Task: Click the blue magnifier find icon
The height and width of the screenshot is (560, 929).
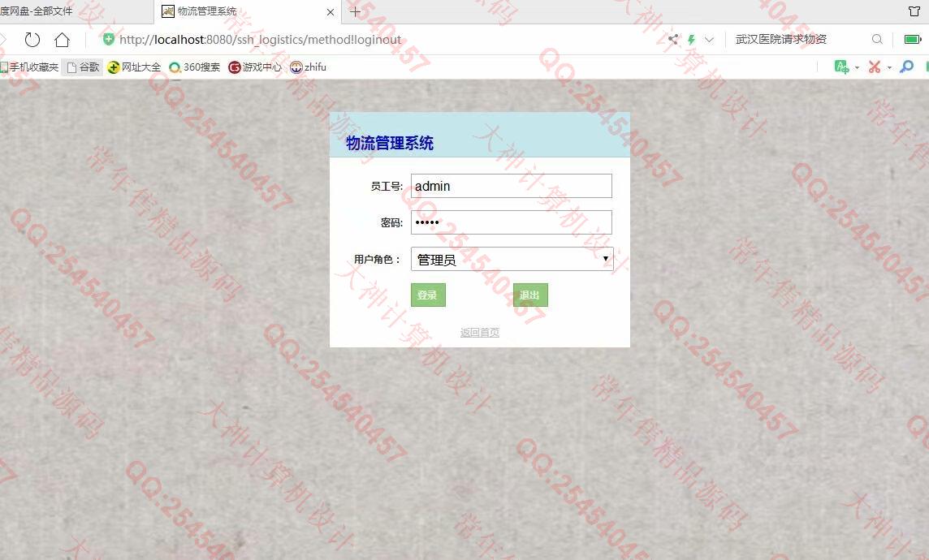Action: pos(907,67)
